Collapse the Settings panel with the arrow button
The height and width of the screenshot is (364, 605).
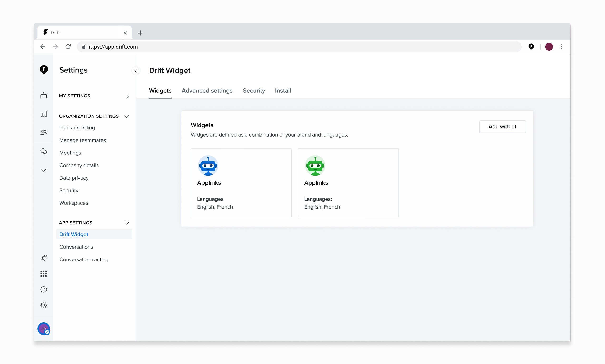pos(136,71)
